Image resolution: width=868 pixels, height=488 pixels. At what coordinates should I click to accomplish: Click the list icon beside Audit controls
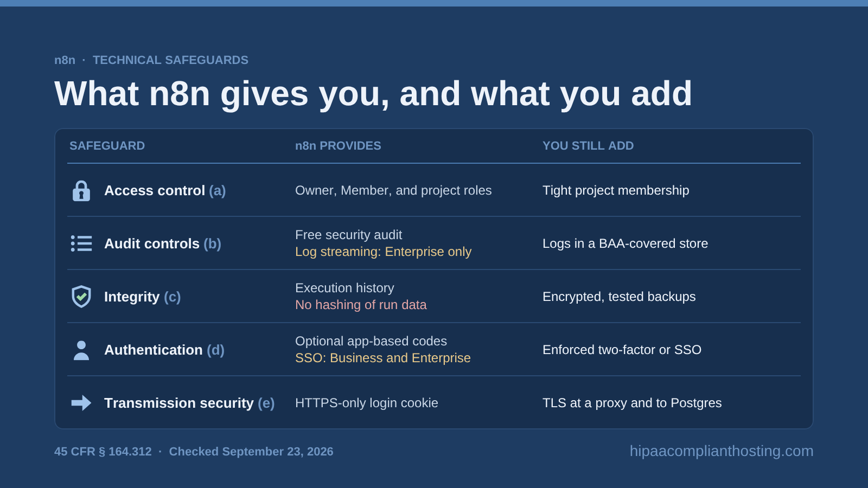pyautogui.click(x=81, y=243)
